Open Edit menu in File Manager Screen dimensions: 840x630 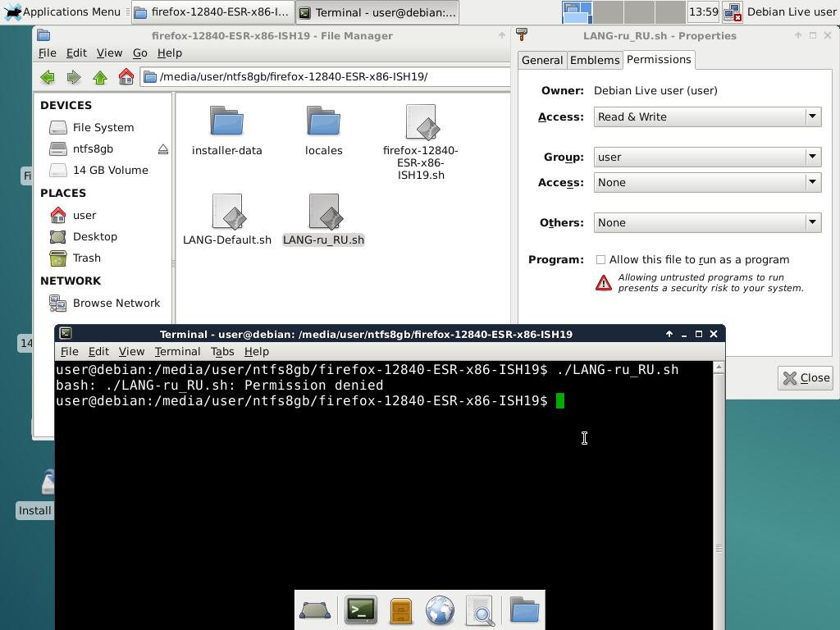click(76, 53)
